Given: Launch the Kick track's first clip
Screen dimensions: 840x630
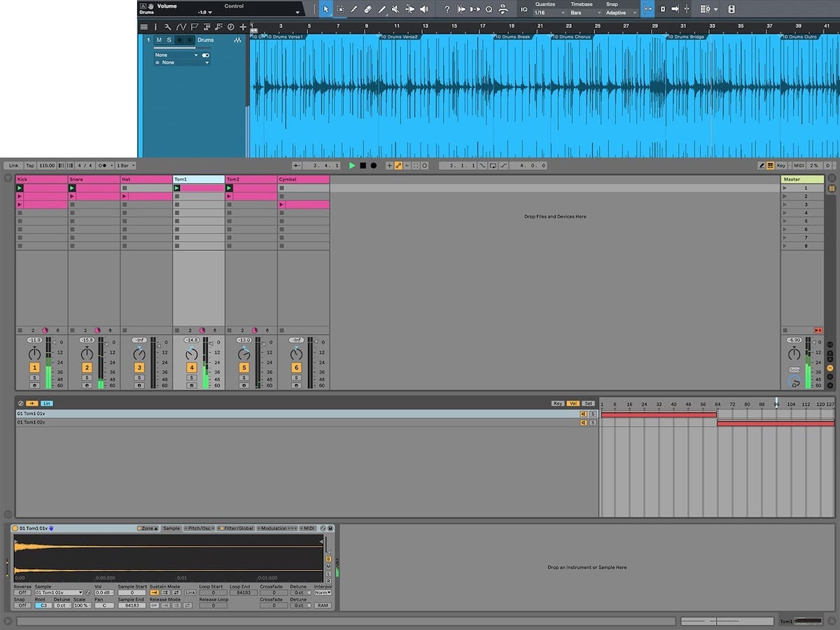Looking at the screenshot, I should point(20,188).
